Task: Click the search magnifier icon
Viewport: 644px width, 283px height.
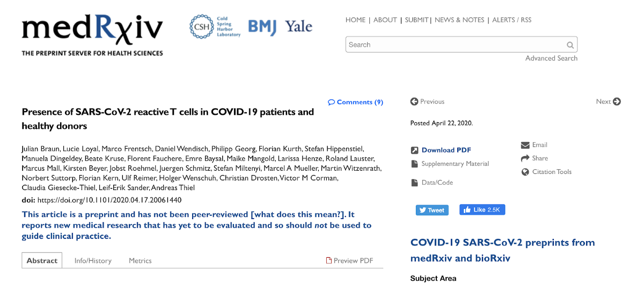Action: [x=570, y=45]
